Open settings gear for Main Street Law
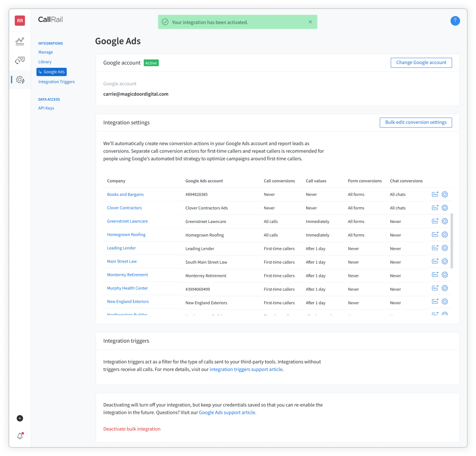476x456 pixels. click(x=445, y=261)
